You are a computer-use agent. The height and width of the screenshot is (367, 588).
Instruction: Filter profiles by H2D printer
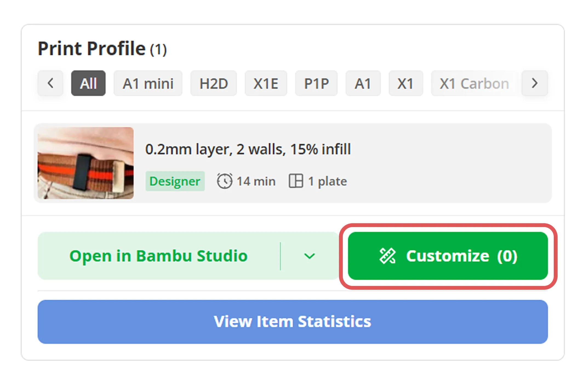214,83
